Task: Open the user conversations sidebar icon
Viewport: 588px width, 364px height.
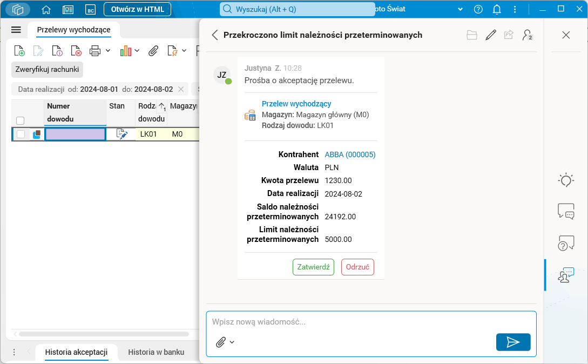Action: (x=566, y=275)
